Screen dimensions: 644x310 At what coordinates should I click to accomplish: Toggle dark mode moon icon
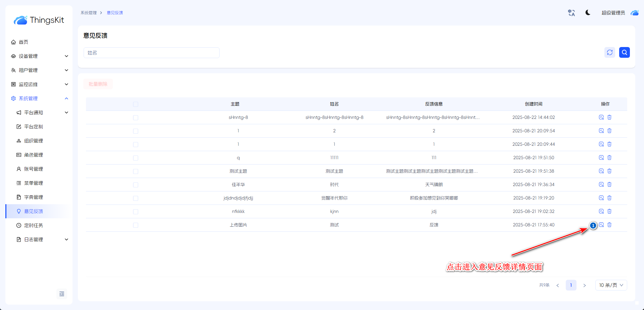(588, 13)
